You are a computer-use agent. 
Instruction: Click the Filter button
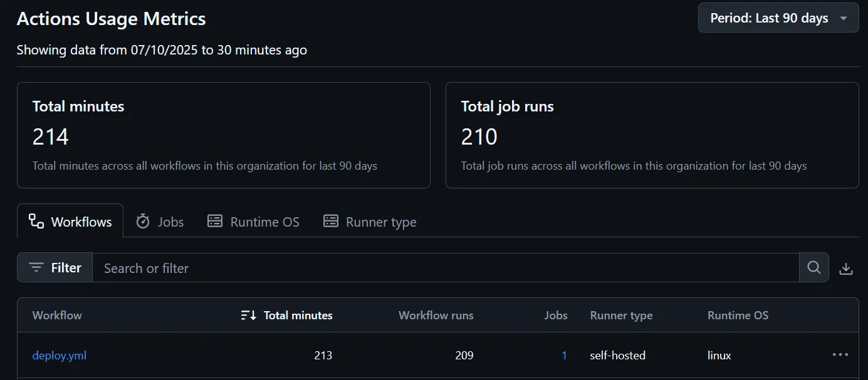(55, 268)
